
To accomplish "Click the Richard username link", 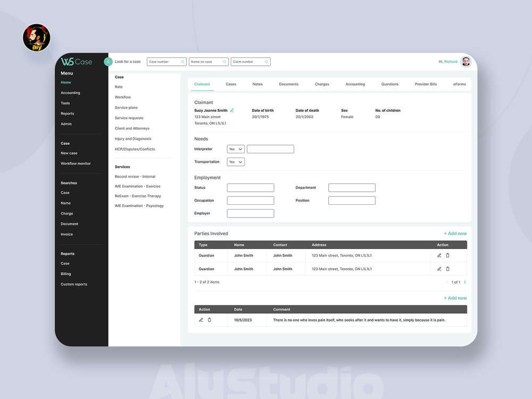I will pos(451,62).
